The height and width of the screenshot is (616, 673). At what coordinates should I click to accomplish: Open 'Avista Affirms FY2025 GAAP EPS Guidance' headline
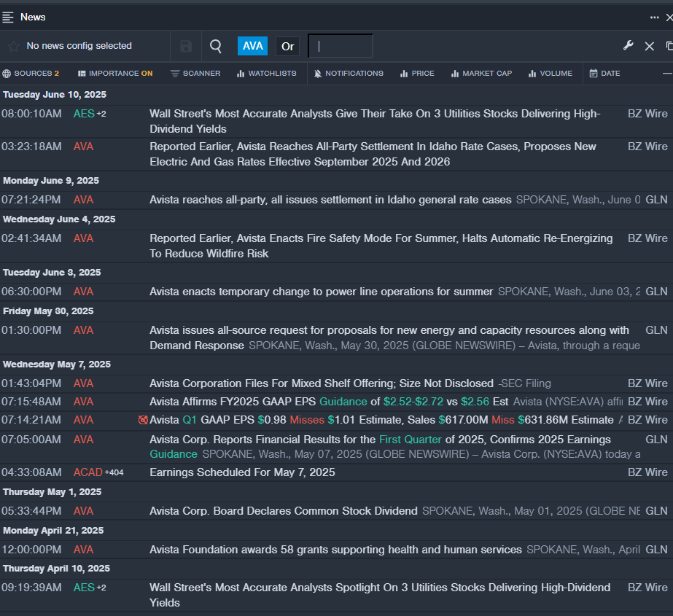(x=329, y=402)
